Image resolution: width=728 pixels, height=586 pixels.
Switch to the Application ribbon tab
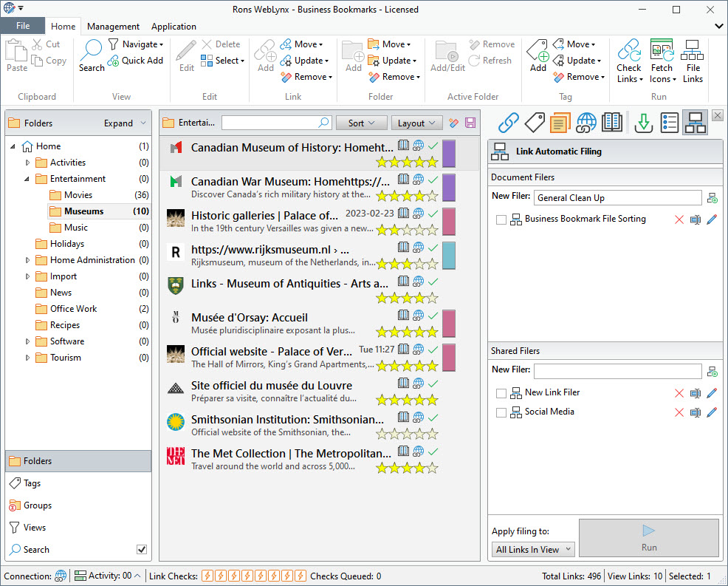(174, 27)
